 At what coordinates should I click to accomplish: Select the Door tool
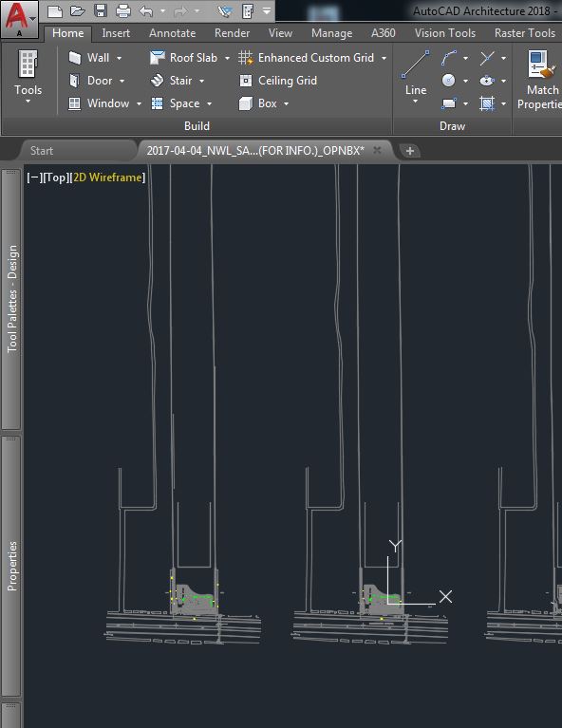[90, 81]
